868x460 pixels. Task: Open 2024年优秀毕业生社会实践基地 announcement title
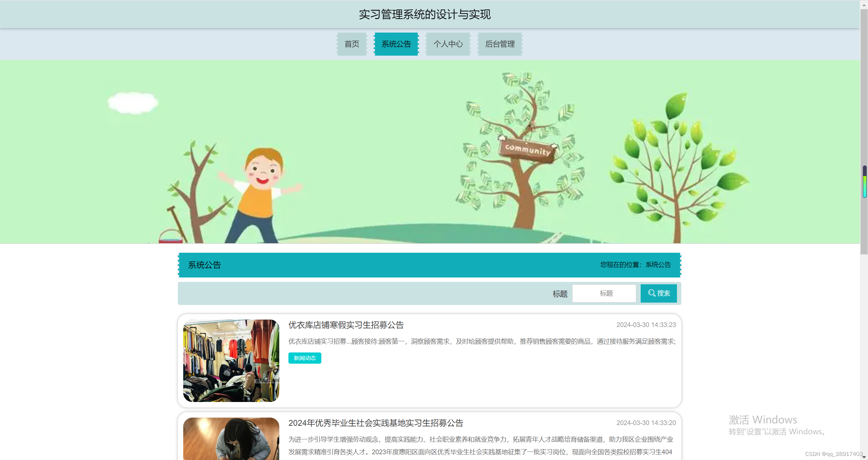pos(376,423)
